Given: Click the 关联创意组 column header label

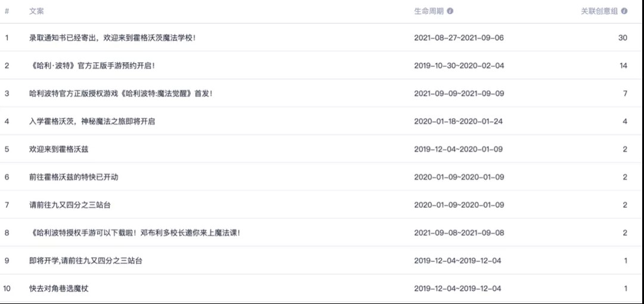Looking at the screenshot, I should pyautogui.click(x=599, y=11).
